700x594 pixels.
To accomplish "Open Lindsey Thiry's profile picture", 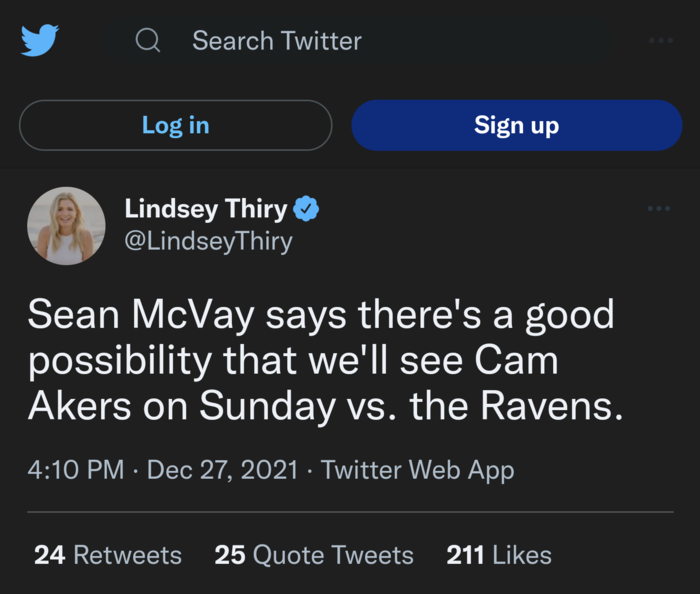I will click(66, 226).
